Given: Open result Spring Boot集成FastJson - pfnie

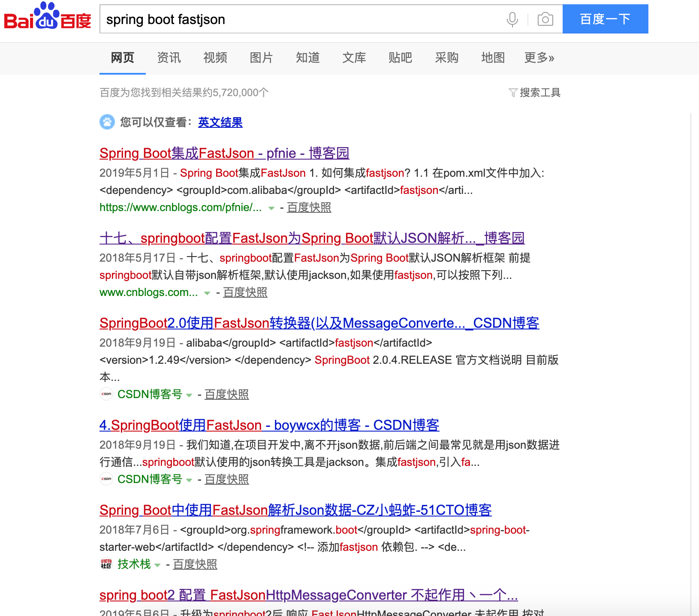Looking at the screenshot, I should pos(224,153).
